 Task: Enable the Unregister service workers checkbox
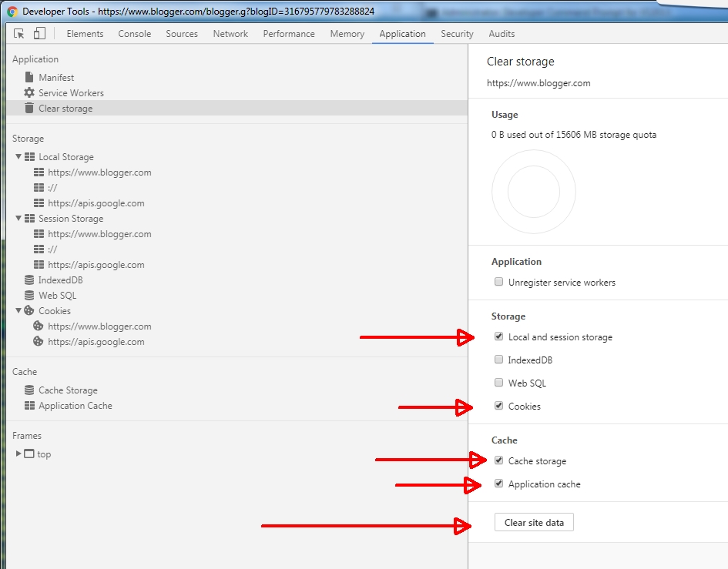click(x=498, y=282)
